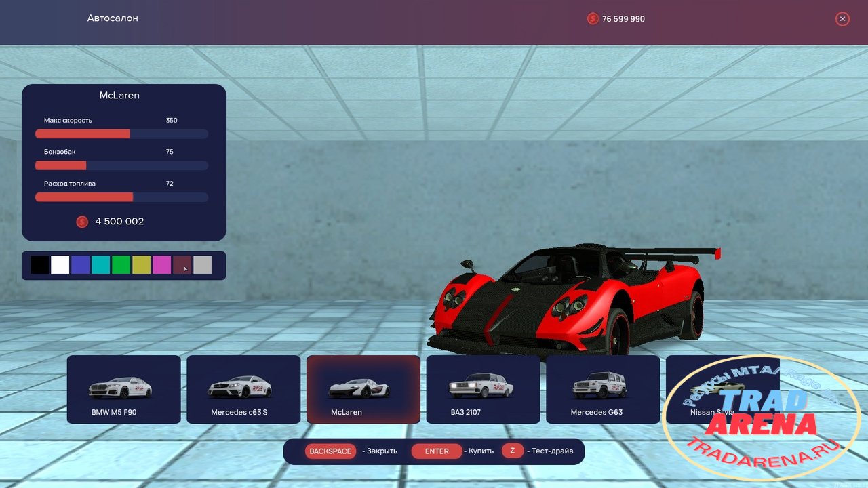
Task: Select the white color swatch
Action: tap(60, 265)
